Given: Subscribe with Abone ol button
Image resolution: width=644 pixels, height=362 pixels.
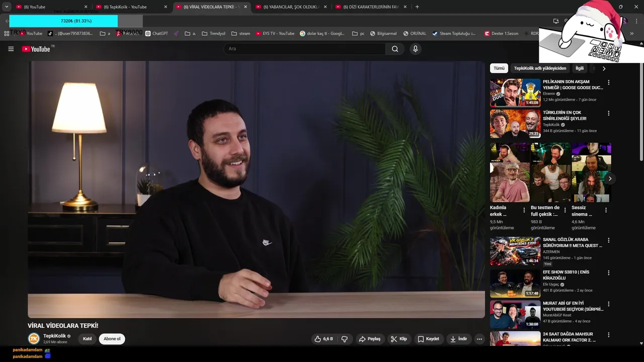Looking at the screenshot, I should coord(112,339).
